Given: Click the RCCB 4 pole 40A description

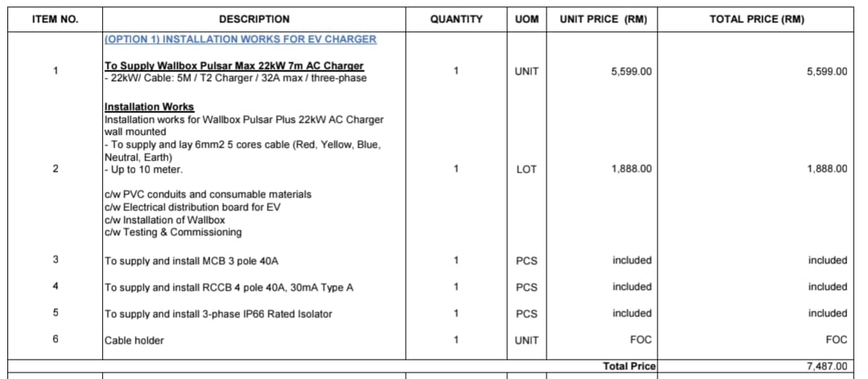Looking at the screenshot, I should pos(229,287).
